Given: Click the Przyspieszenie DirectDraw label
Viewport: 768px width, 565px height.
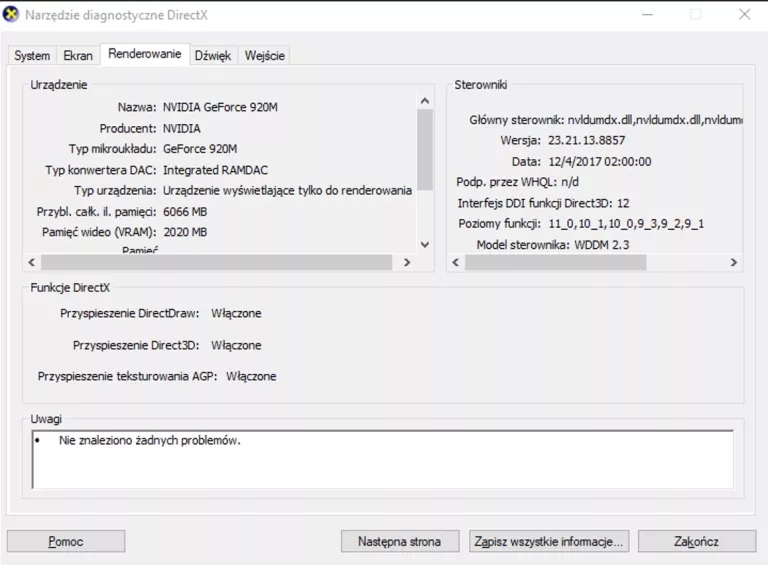Looking at the screenshot, I should click(130, 313).
